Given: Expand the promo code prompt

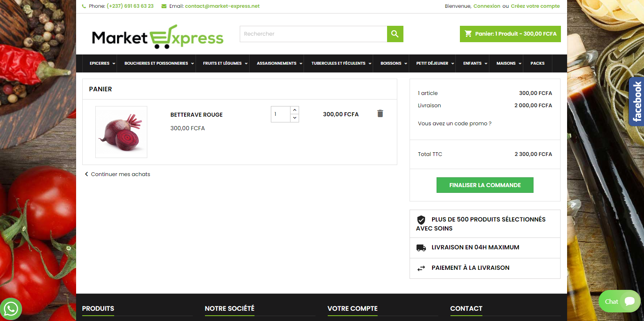Looking at the screenshot, I should pyautogui.click(x=455, y=123).
